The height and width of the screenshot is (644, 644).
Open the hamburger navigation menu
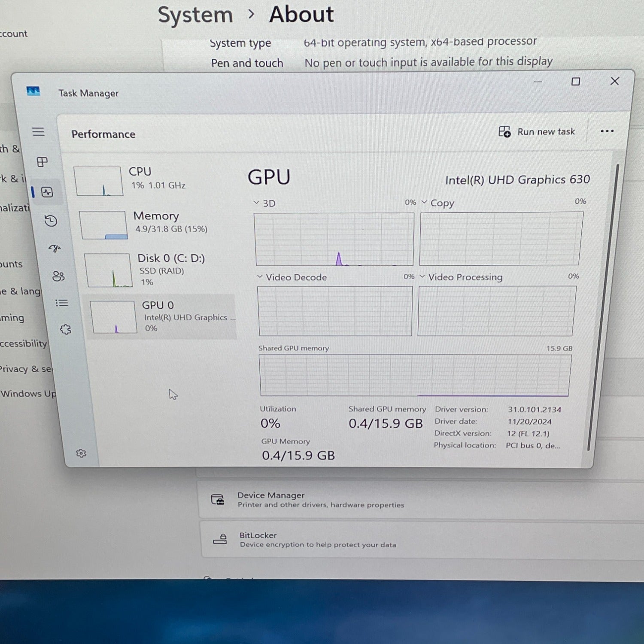point(38,132)
